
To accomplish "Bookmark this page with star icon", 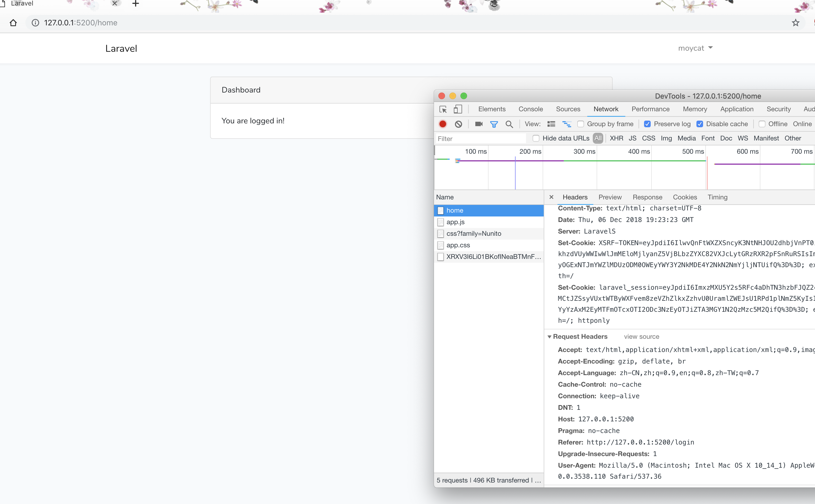I will click(x=796, y=23).
